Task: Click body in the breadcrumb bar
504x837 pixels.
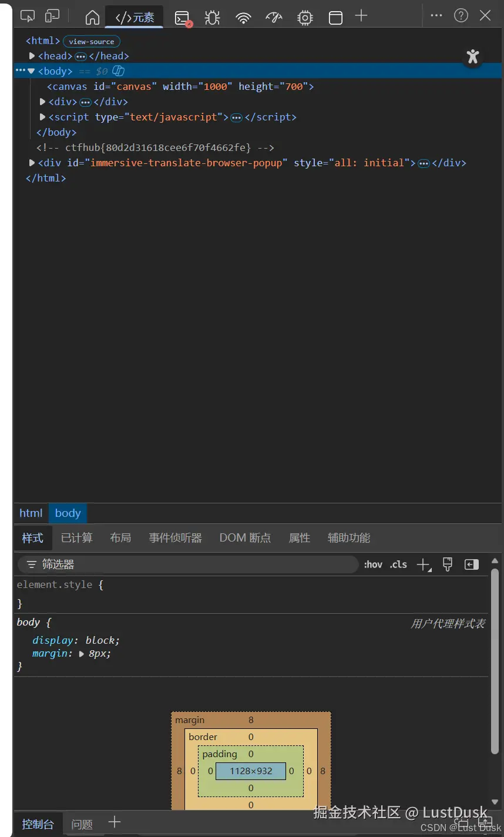Action: (68, 513)
